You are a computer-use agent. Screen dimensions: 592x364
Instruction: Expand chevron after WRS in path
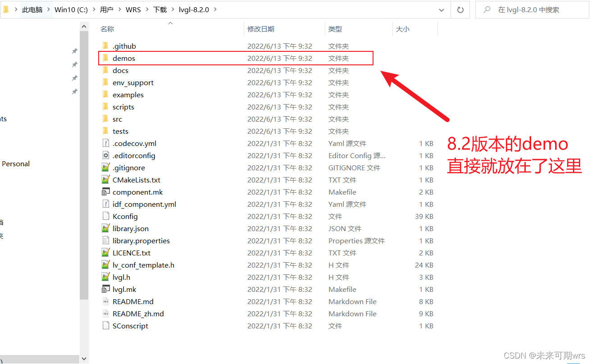147,9
